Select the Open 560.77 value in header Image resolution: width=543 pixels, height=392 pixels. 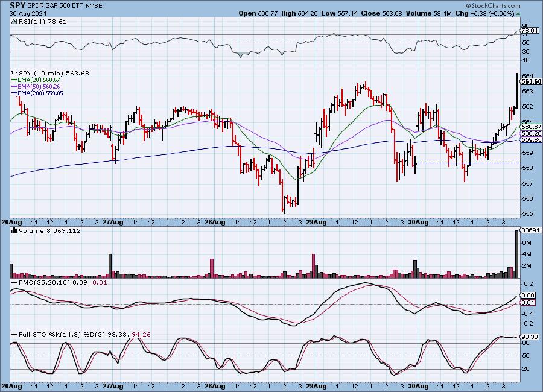click(x=258, y=13)
